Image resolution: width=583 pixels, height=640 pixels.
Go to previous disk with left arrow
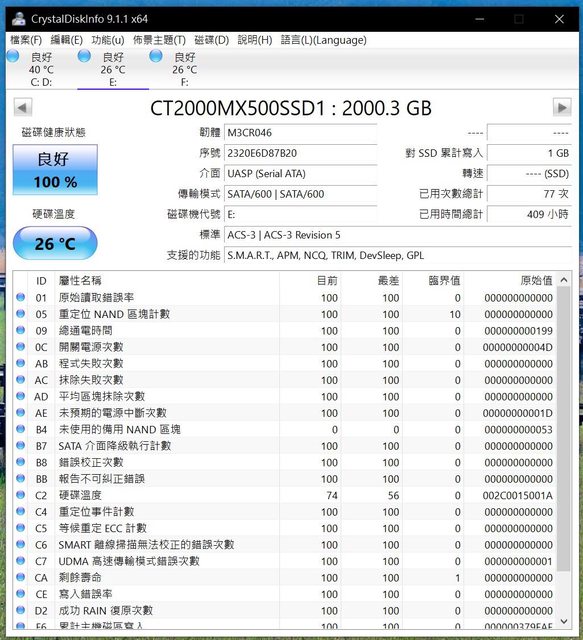22,108
